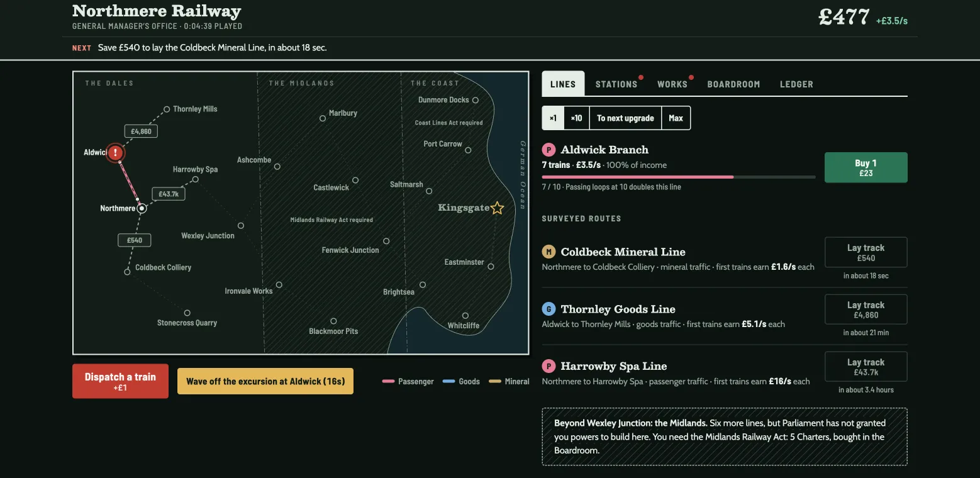This screenshot has width=980, height=478.
Task: Open the Lines tab
Action: (563, 84)
